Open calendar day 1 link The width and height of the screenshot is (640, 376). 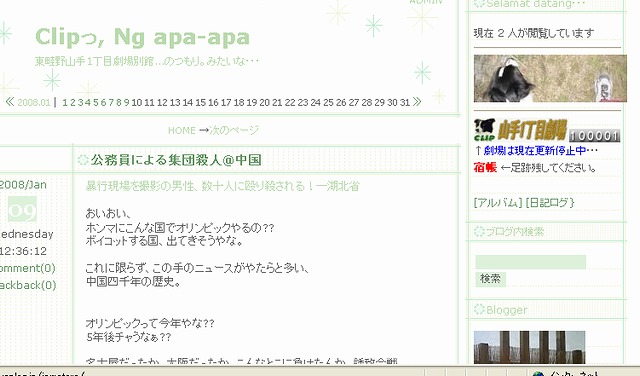click(65, 102)
